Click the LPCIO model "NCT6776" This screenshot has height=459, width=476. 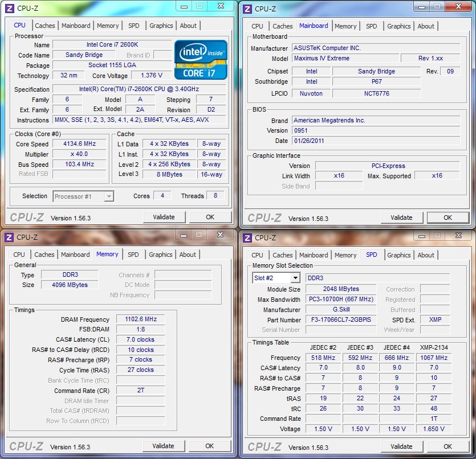pyautogui.click(x=377, y=93)
